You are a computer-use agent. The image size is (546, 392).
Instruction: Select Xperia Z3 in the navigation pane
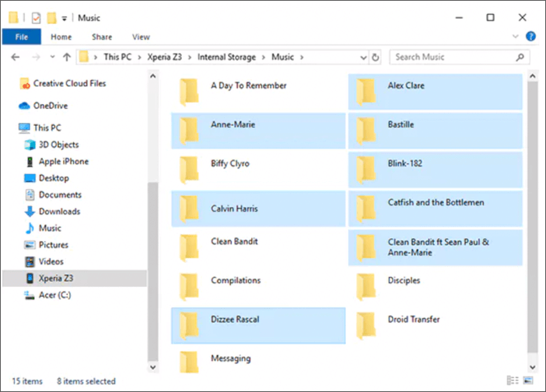point(74,278)
